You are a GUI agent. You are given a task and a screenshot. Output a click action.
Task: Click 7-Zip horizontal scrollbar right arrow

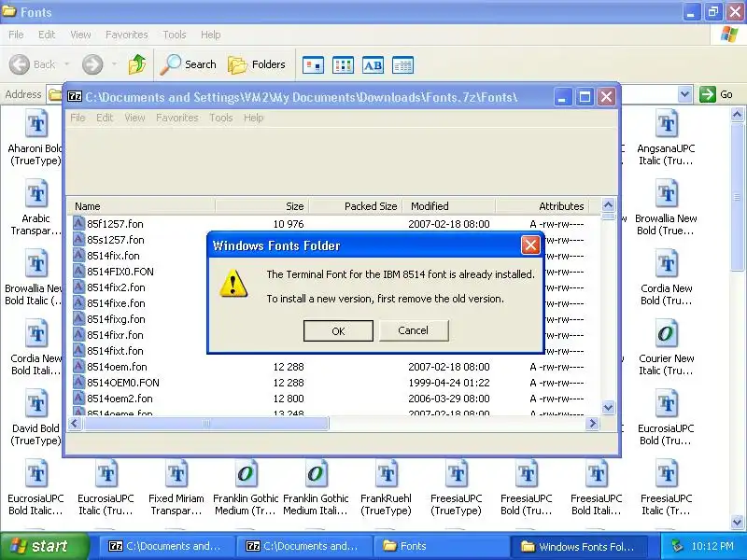point(592,424)
